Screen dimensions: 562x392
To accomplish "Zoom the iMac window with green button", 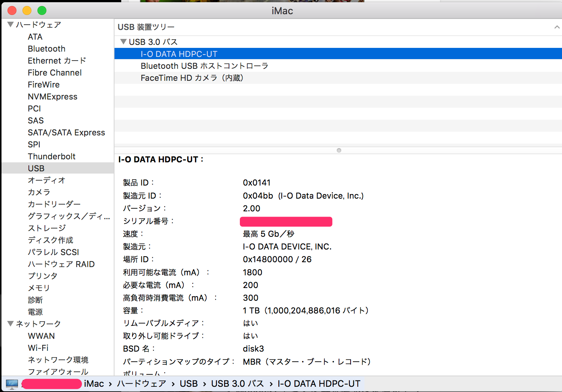I will [42, 10].
